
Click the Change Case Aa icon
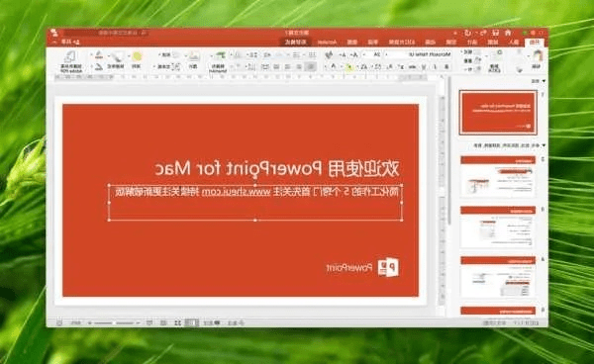364,66
